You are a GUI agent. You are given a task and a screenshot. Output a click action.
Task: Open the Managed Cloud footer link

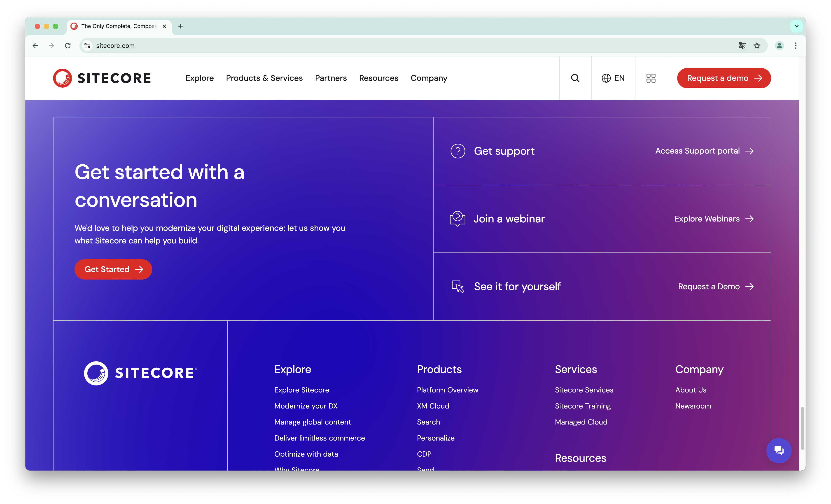[x=581, y=422]
